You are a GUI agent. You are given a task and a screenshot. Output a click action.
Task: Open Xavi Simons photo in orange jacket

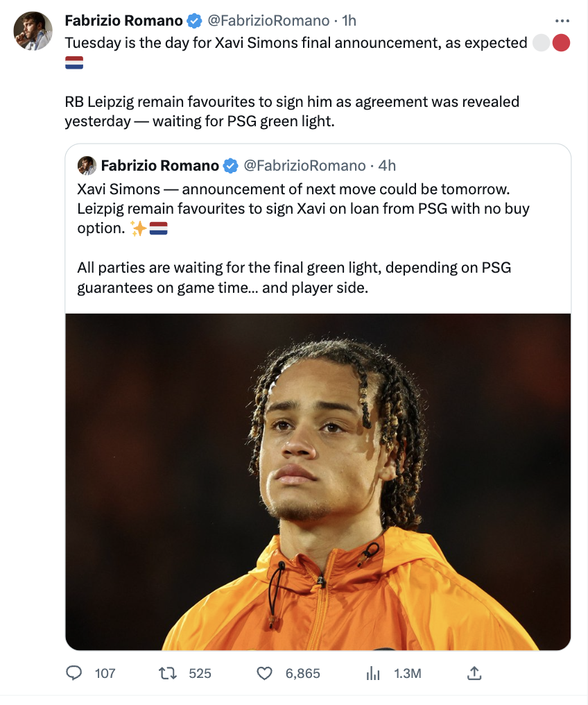click(x=318, y=482)
